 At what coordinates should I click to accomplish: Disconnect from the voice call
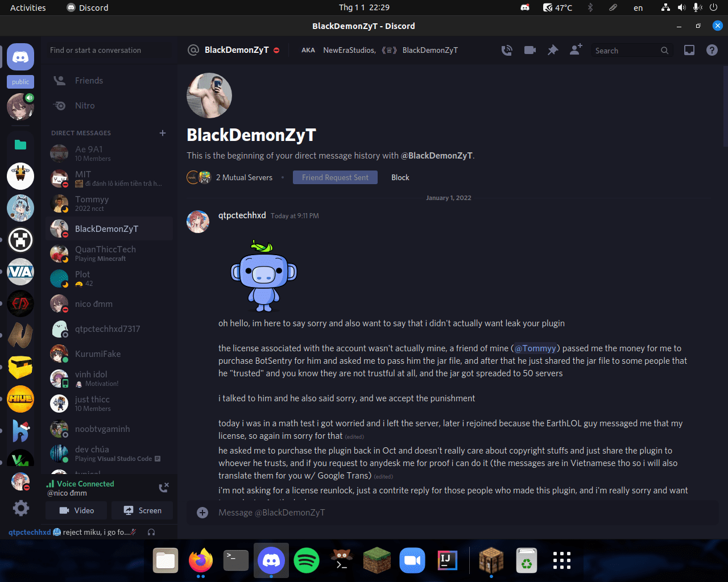tap(164, 487)
